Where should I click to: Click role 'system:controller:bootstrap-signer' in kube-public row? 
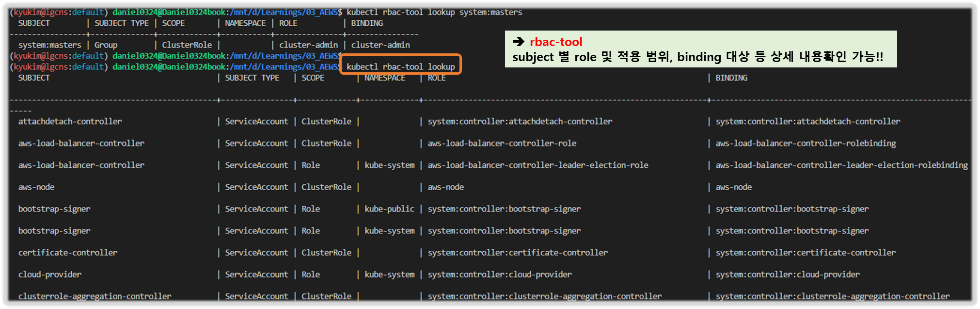(x=505, y=209)
